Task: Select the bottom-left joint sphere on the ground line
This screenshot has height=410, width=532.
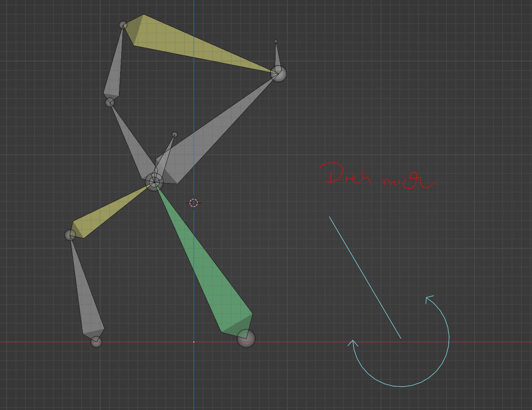Action: coord(96,341)
